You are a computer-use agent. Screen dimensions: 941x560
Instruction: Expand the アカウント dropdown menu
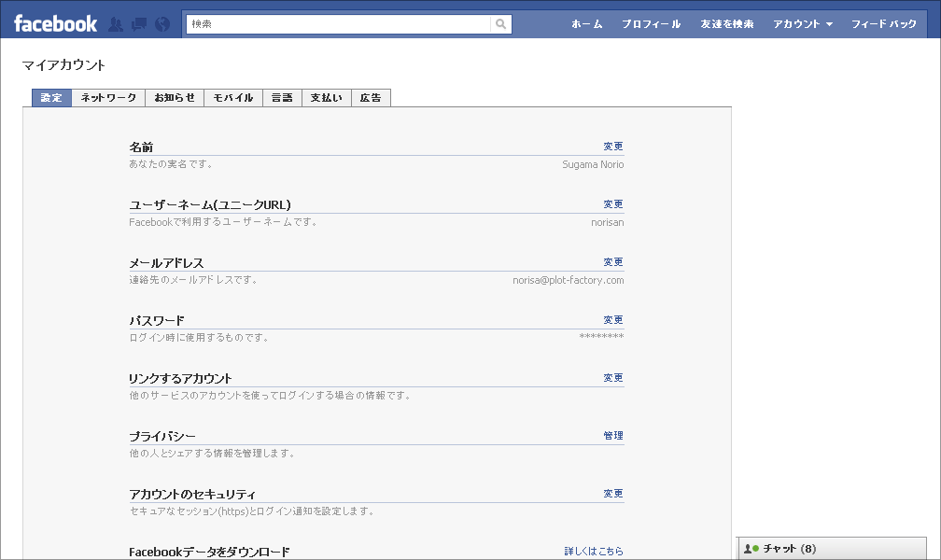803,24
